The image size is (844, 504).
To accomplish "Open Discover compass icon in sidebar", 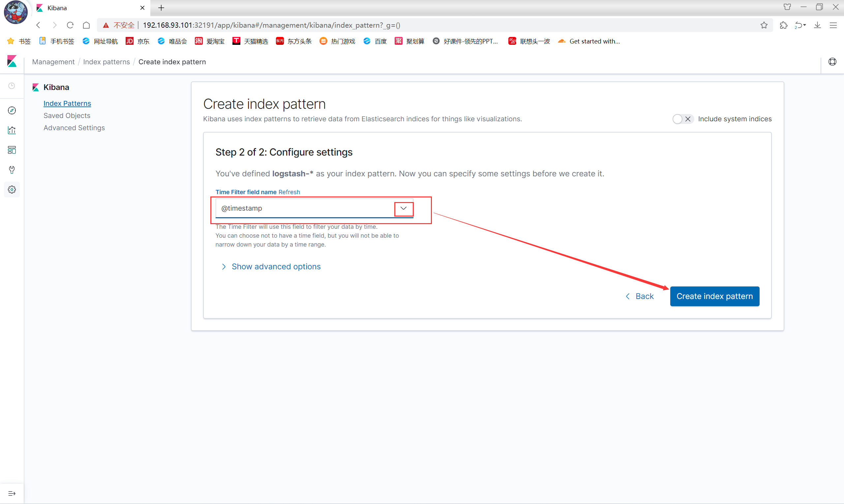I will tap(12, 110).
